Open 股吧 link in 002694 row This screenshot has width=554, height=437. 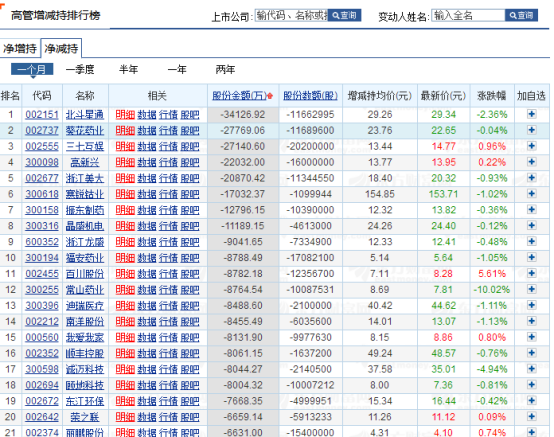tap(190, 385)
